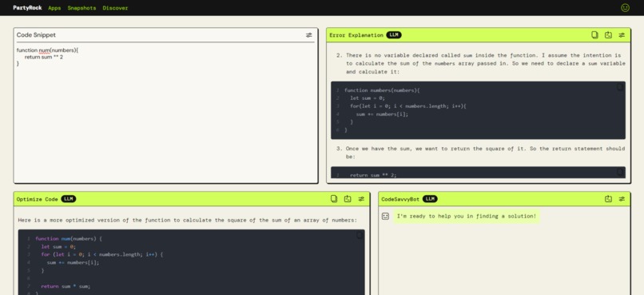This screenshot has width=644, height=295.
Task: Click the 'return sum * sum;' code line
Action: tap(66, 286)
